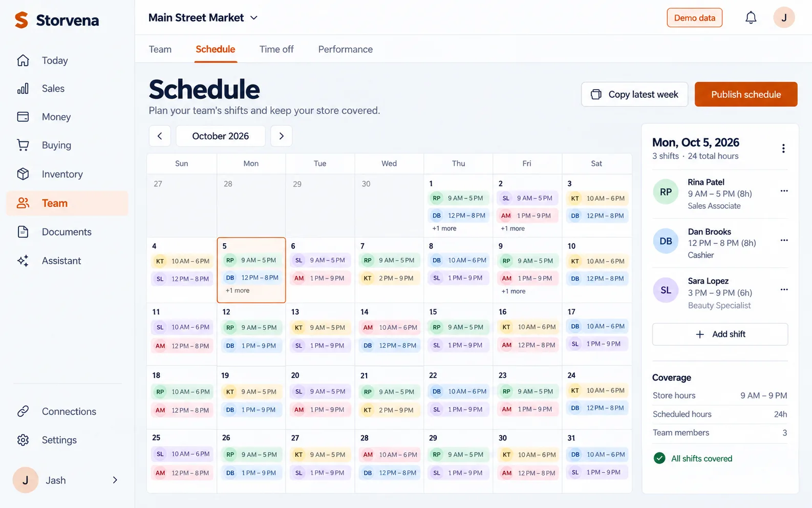Open the Performance tab
812x508 pixels.
click(x=346, y=49)
